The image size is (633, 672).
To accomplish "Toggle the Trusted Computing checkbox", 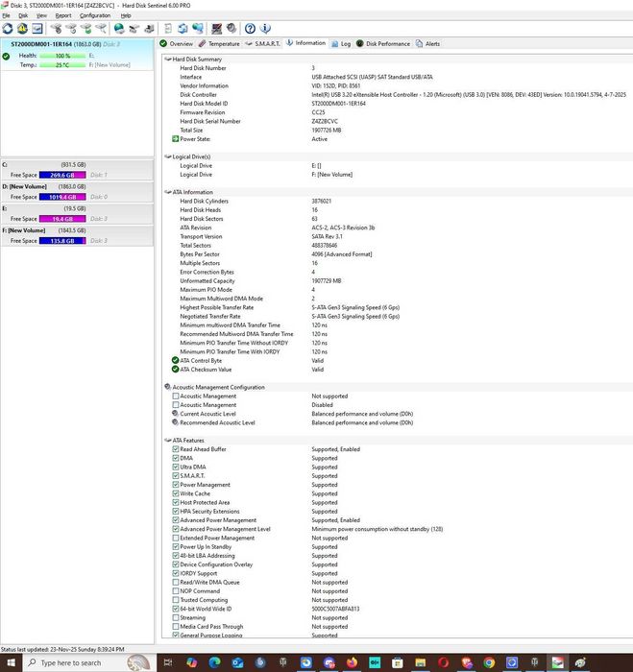I will 176,600.
